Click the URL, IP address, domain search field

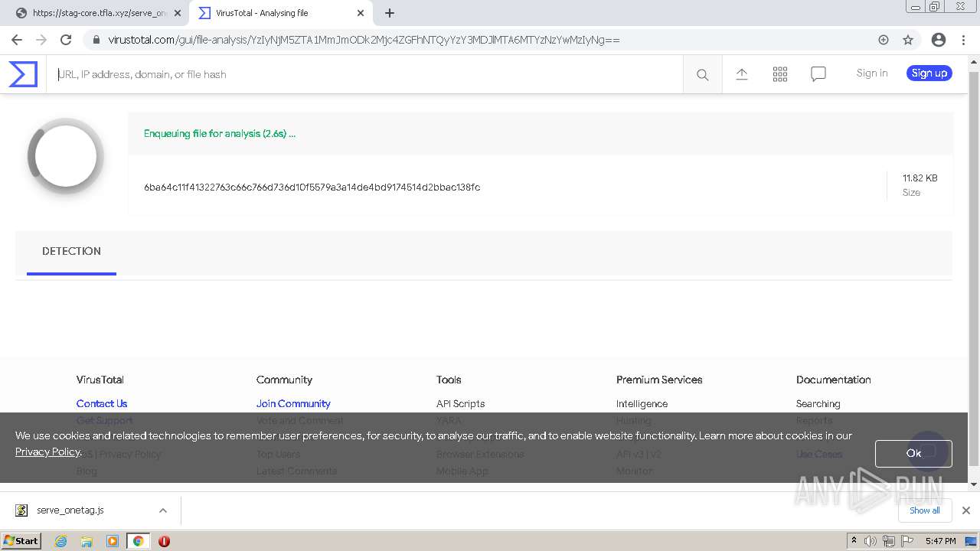(364, 74)
